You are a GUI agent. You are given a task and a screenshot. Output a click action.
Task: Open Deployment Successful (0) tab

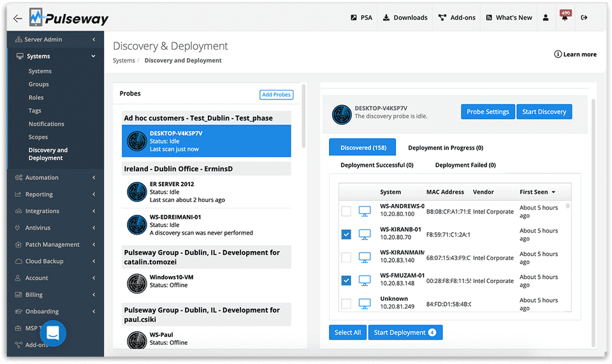377,165
